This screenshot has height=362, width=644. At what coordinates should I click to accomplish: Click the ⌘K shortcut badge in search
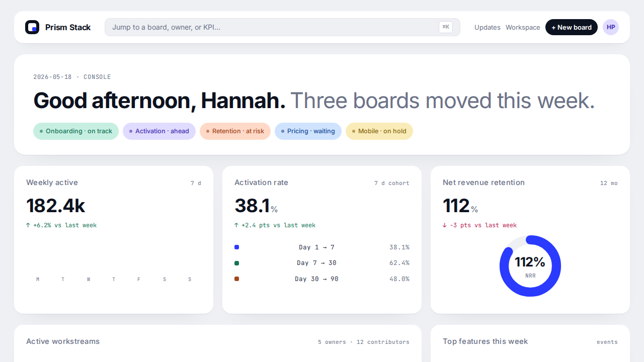[x=446, y=27]
